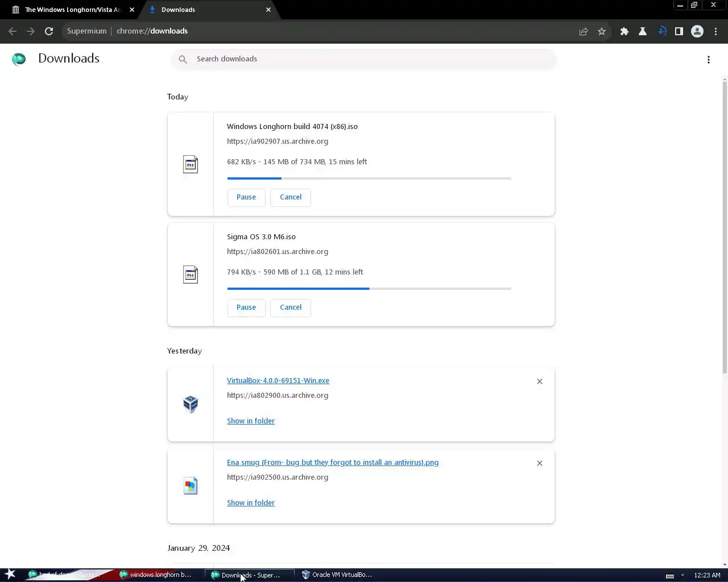Image resolution: width=728 pixels, height=582 pixels.
Task: Click the keyboard icon in system tray
Action: tap(670, 576)
